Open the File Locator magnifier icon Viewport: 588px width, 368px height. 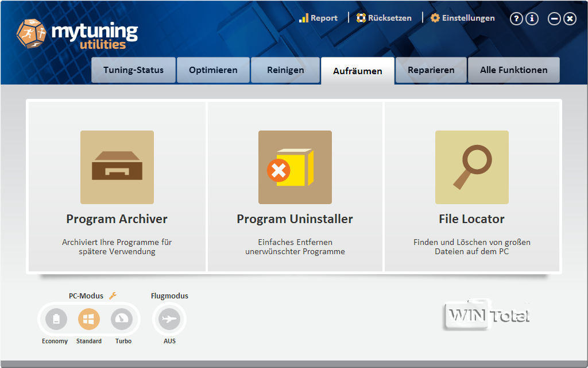(x=472, y=167)
